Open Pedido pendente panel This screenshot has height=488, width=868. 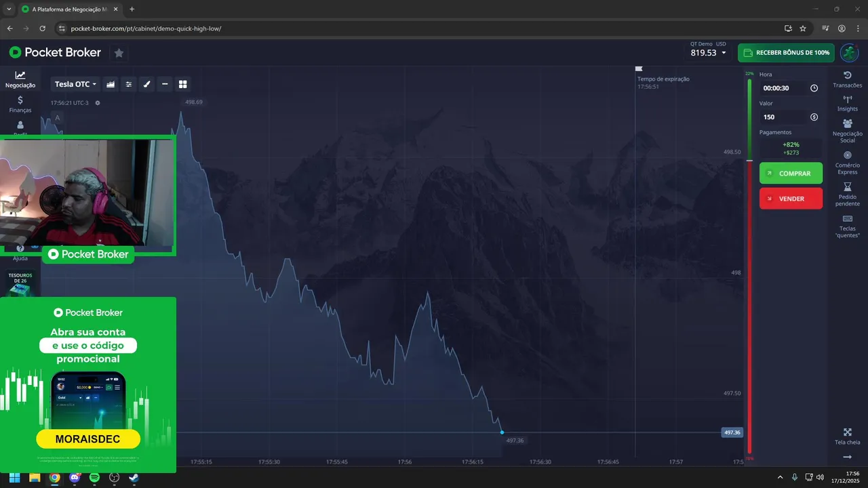point(847,195)
